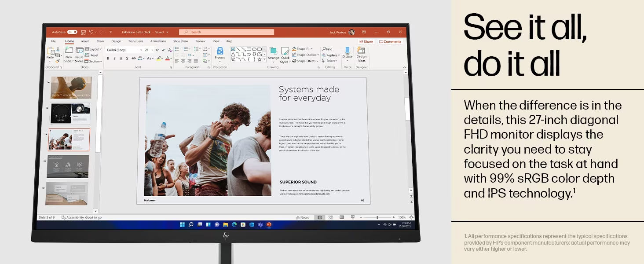Click the Find magnifier icon
The image size is (644, 264).
pos(324,49)
